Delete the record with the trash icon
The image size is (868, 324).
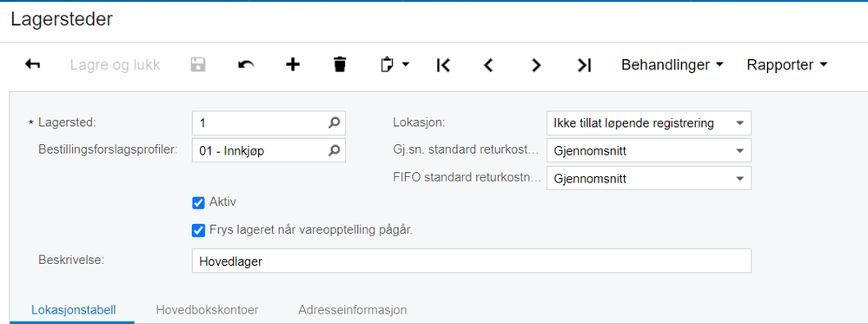340,65
